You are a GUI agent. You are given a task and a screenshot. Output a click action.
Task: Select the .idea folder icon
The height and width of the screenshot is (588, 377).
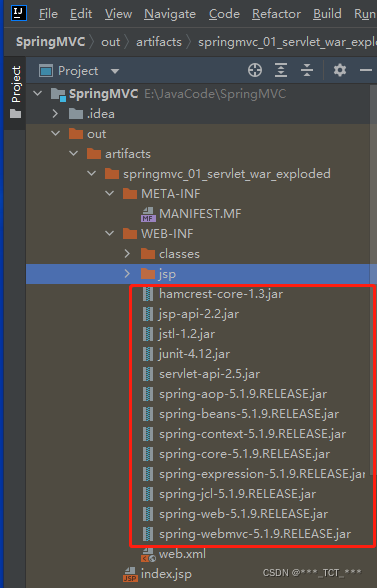(x=76, y=114)
